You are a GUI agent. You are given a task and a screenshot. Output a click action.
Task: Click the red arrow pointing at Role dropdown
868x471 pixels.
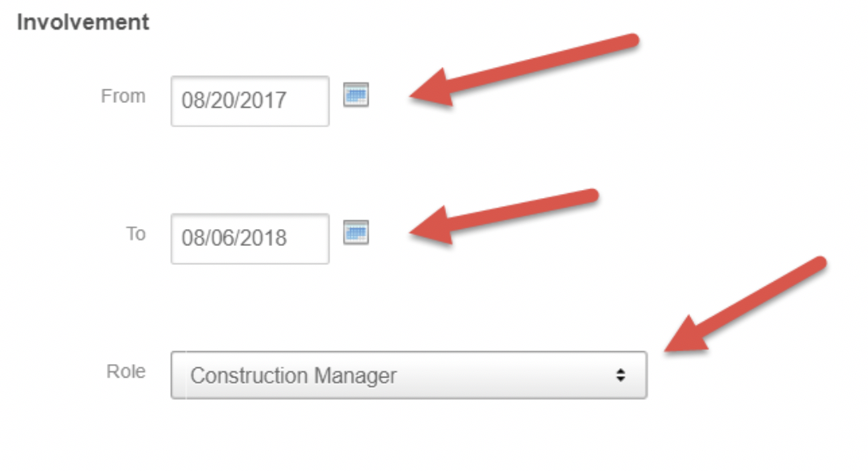[x=742, y=303]
